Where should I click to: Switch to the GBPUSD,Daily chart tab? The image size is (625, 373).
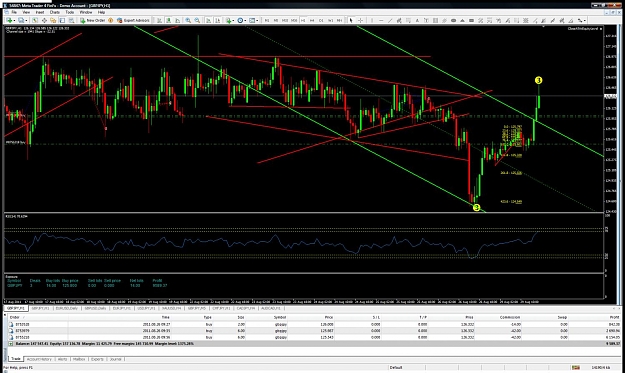[96, 308]
